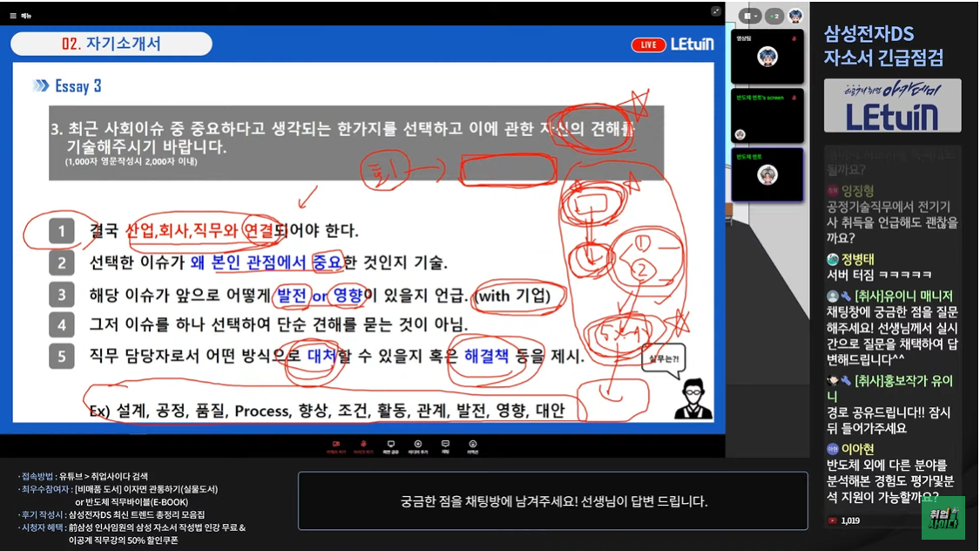Click the red LIVE badge

[x=647, y=44]
